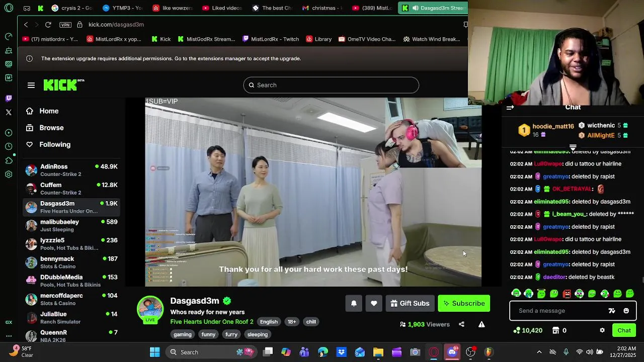
Task: Open Following in Kick sidebar
Action: [x=55, y=144]
